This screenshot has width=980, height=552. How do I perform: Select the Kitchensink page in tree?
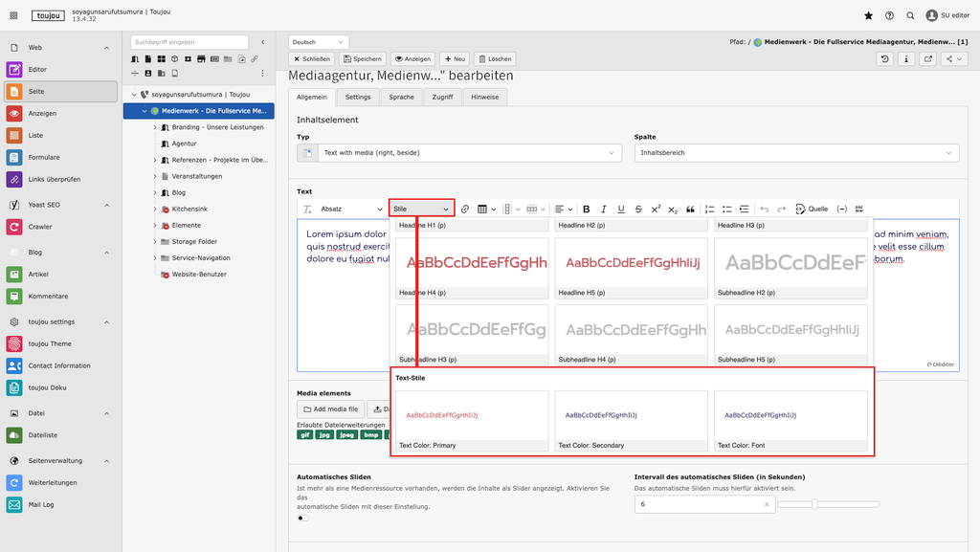pos(189,210)
